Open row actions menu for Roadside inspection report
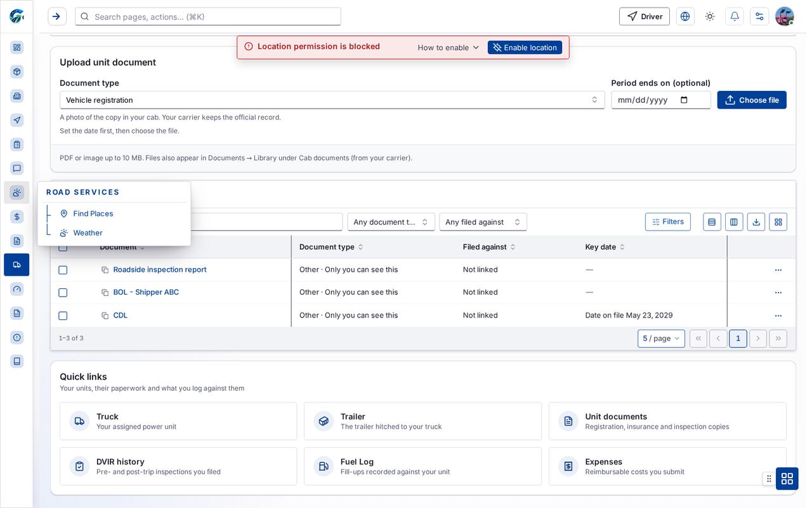The height and width of the screenshot is (508, 812). click(x=778, y=270)
